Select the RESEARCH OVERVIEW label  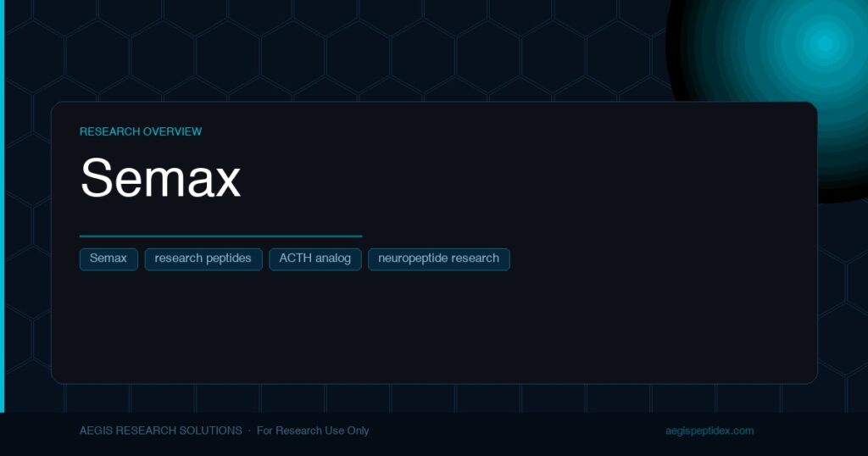(141, 131)
